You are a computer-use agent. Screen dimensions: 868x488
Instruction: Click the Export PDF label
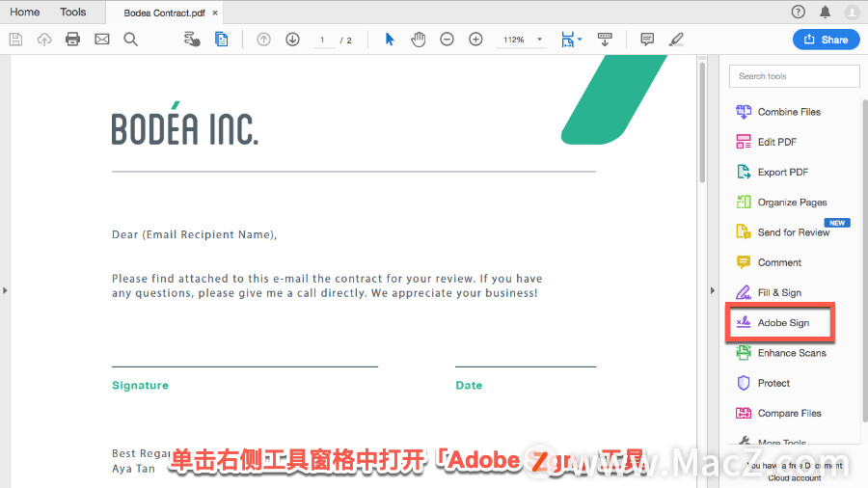click(783, 172)
